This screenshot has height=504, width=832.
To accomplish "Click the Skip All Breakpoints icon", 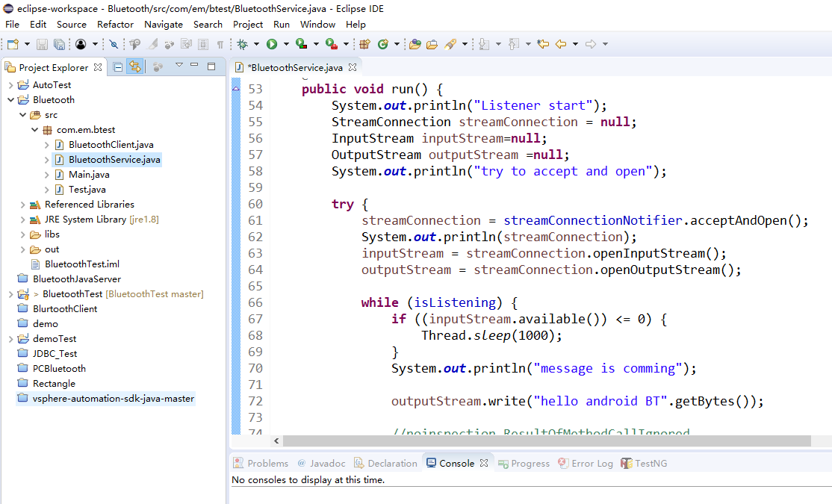I will pos(114,45).
